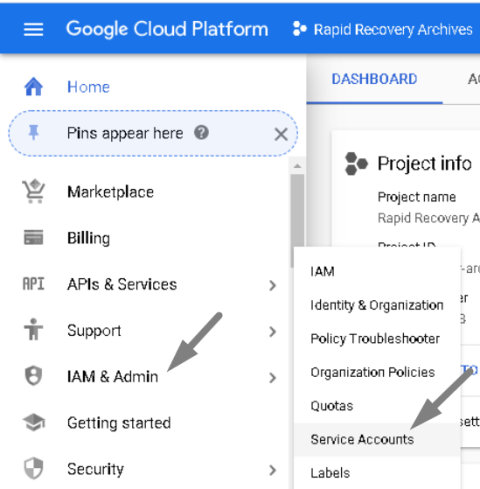The height and width of the screenshot is (489, 480).
Task: Click the sidebar scrollbar up arrow
Action: pos(297,166)
